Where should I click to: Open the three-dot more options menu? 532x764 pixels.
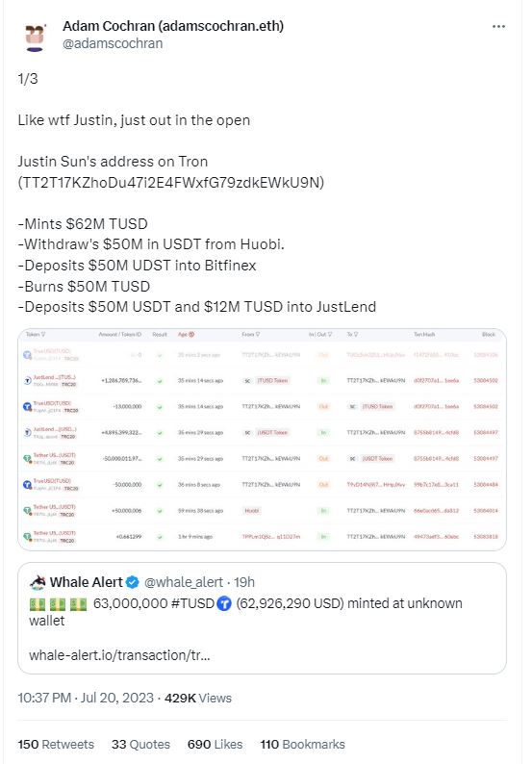(498, 26)
